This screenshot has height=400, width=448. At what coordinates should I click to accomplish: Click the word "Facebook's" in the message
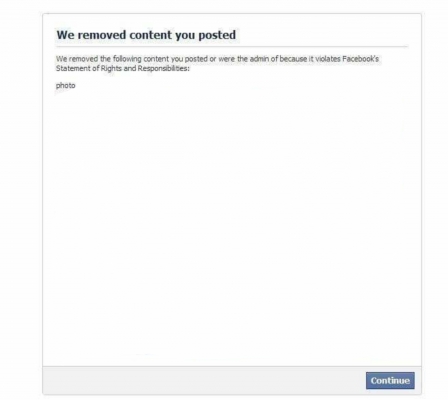pos(361,59)
